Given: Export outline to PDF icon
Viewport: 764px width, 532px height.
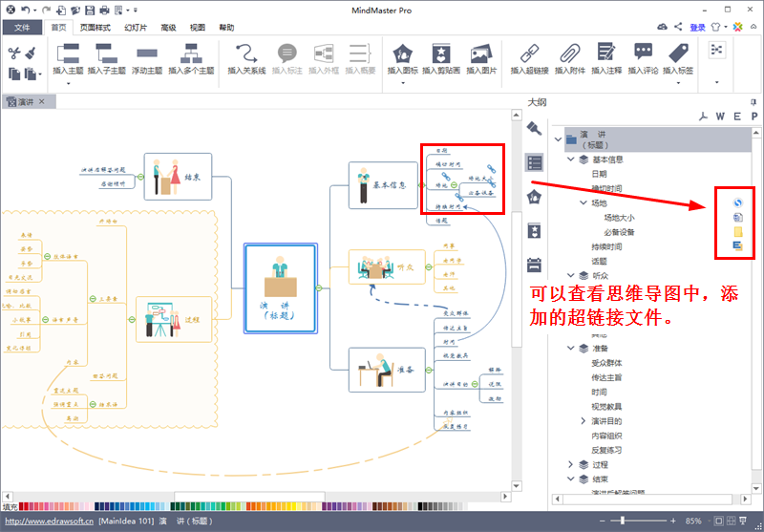Looking at the screenshot, I should [703, 116].
